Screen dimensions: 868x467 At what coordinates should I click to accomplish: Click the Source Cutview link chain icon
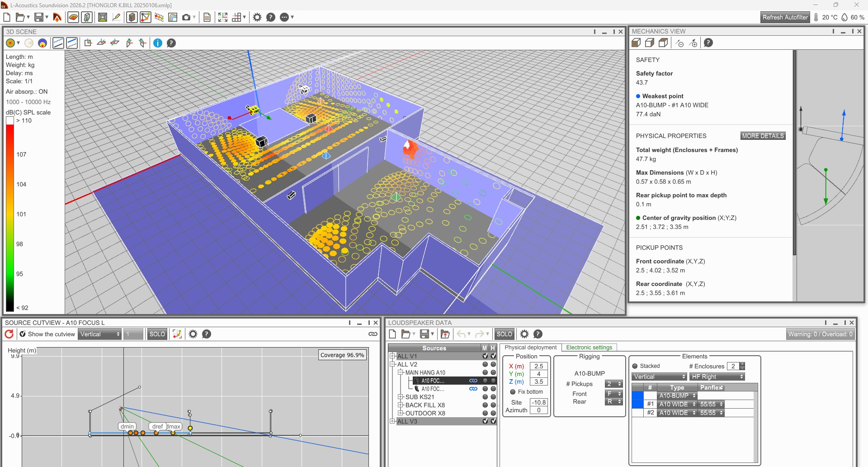[373, 334]
